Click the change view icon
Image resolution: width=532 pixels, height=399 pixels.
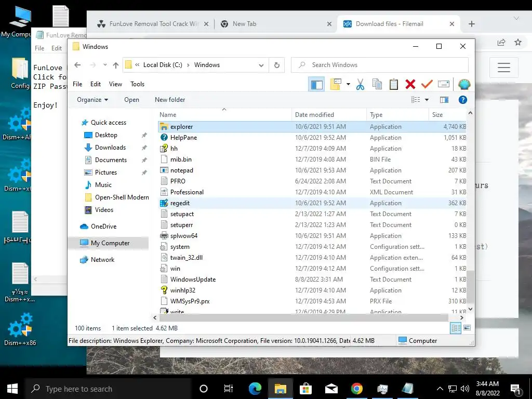[416, 100]
